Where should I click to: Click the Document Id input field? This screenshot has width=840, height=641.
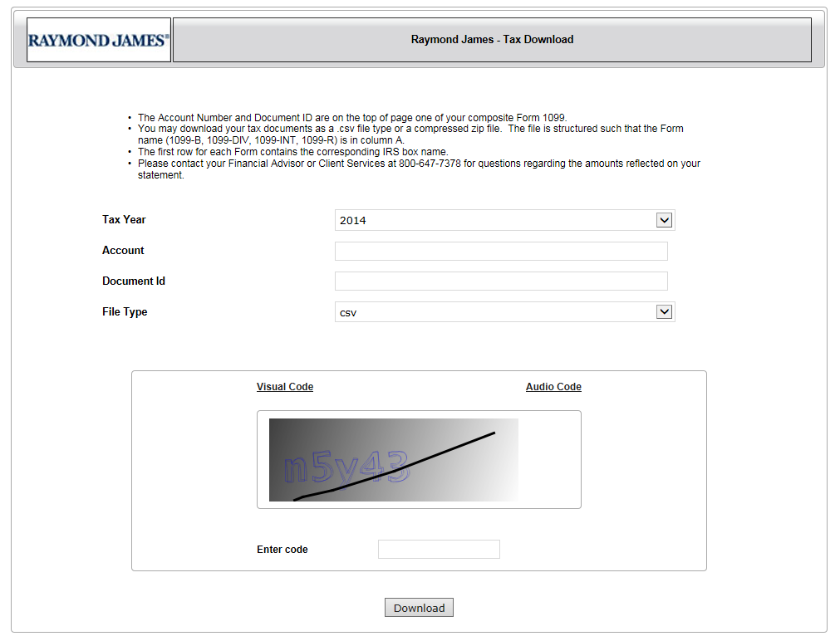(x=501, y=281)
